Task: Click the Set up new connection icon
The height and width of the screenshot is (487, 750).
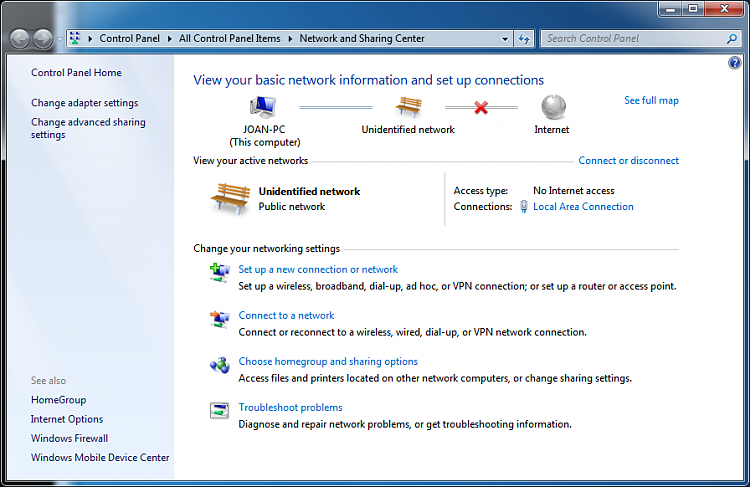Action: [x=220, y=272]
